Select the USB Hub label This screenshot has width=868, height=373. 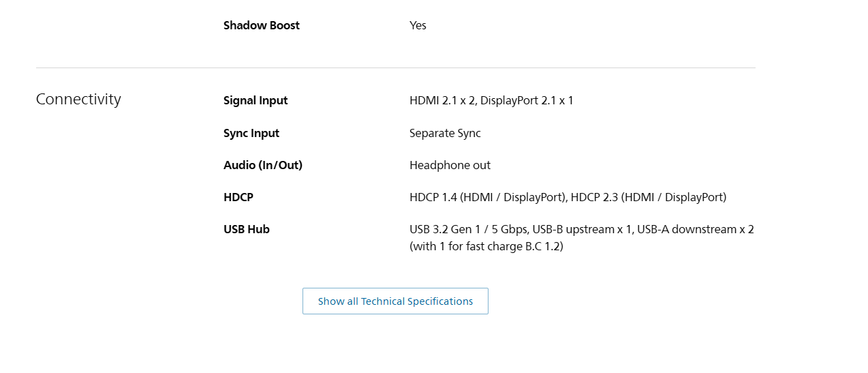click(x=247, y=229)
